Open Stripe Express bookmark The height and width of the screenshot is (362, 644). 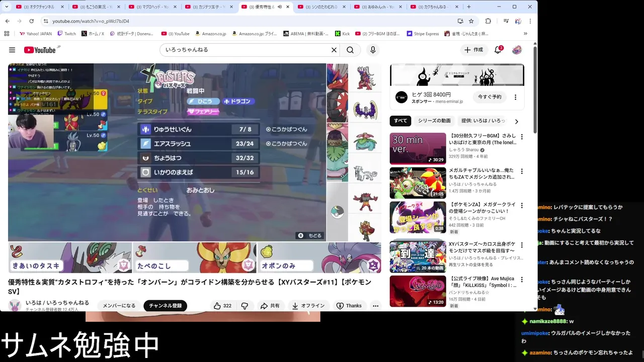tap(422, 34)
